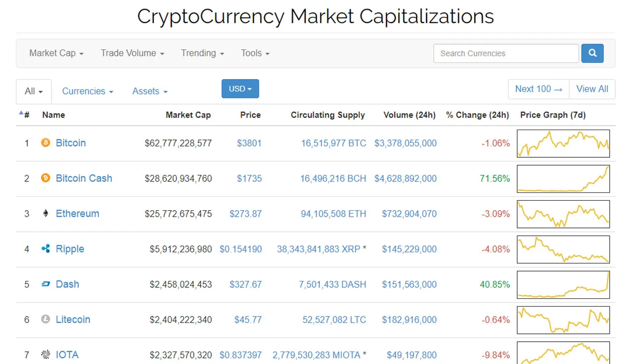Click the Bitcoin Cash logo icon

click(x=45, y=178)
